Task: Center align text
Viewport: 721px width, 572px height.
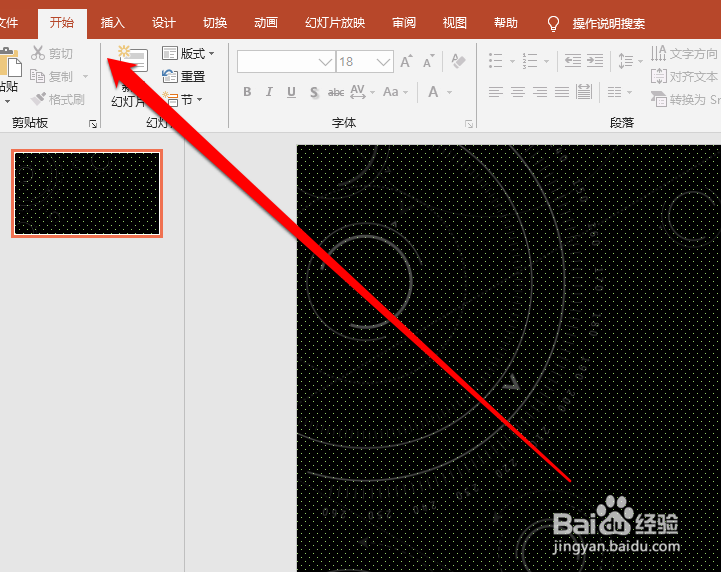Action: click(x=517, y=92)
